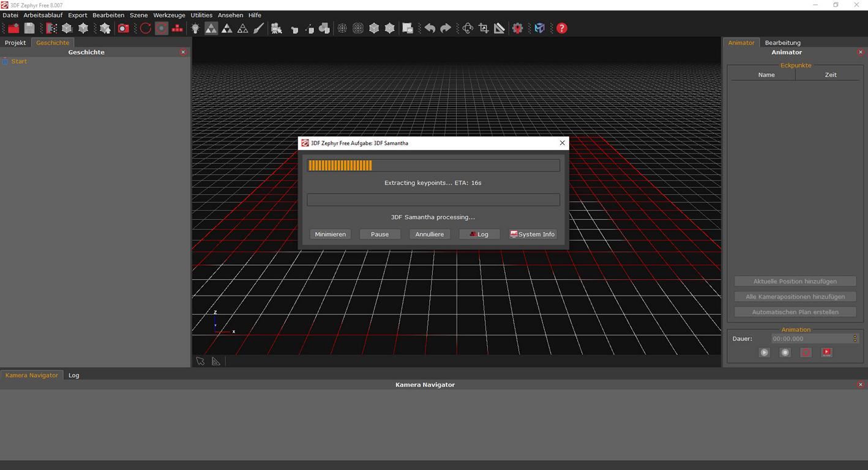Click the dense point cloud sphere icon
This screenshot has width=868, height=470.
[x=358, y=28]
